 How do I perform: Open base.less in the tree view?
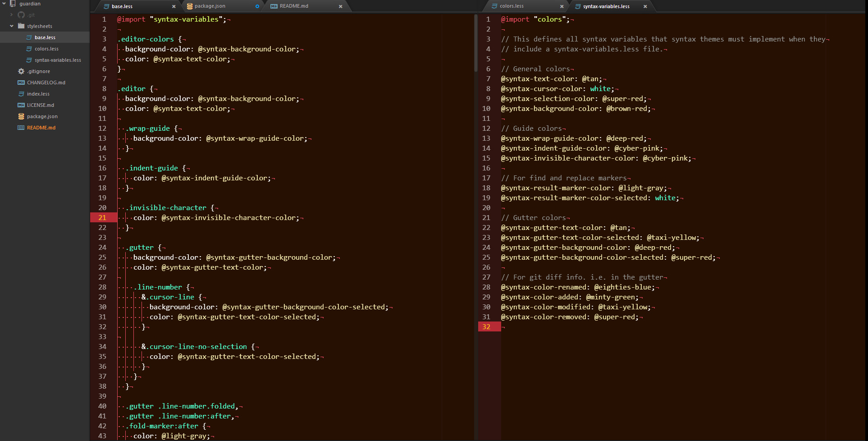45,37
